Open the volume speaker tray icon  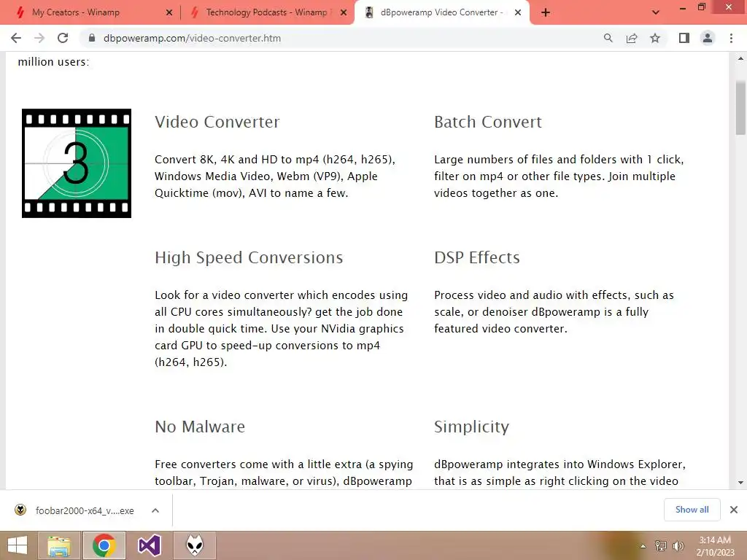coord(678,546)
